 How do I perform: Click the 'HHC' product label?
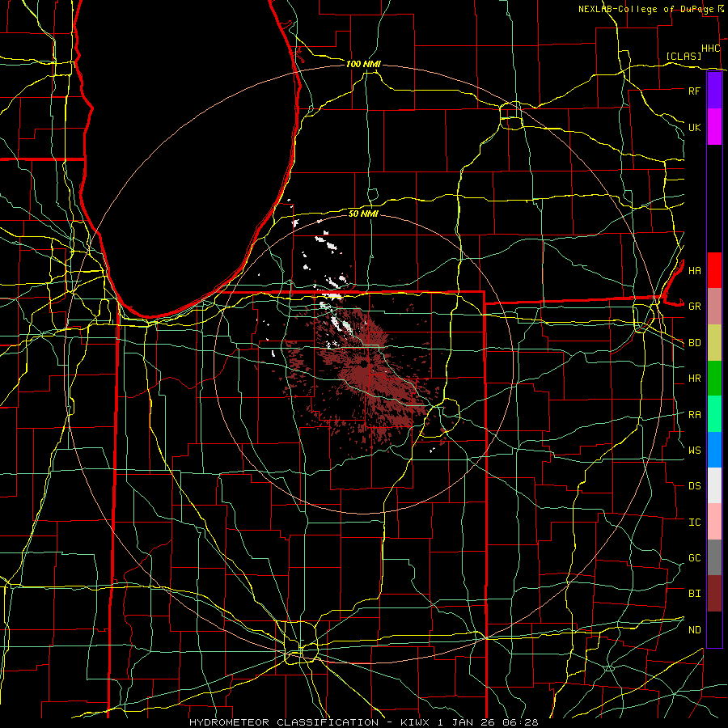click(x=710, y=49)
